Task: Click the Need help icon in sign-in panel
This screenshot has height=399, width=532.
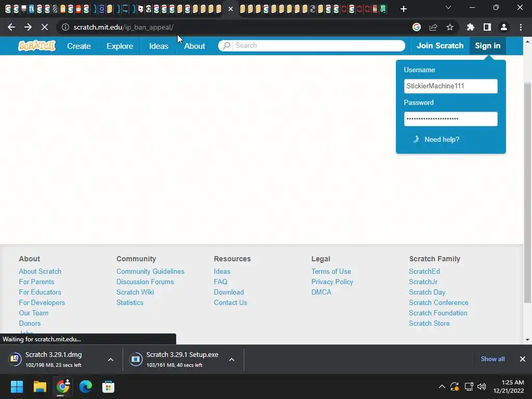Action: (416, 139)
